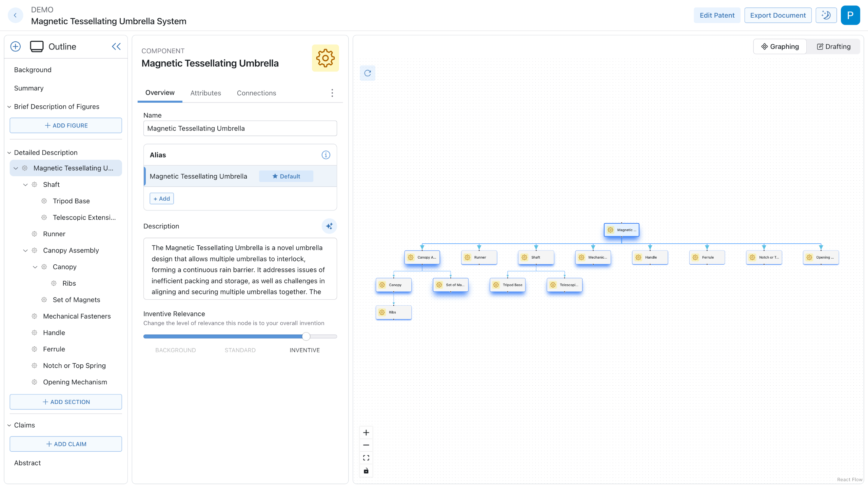Click the Export Document button
The width and height of the screenshot is (868, 488).
(x=777, y=15)
